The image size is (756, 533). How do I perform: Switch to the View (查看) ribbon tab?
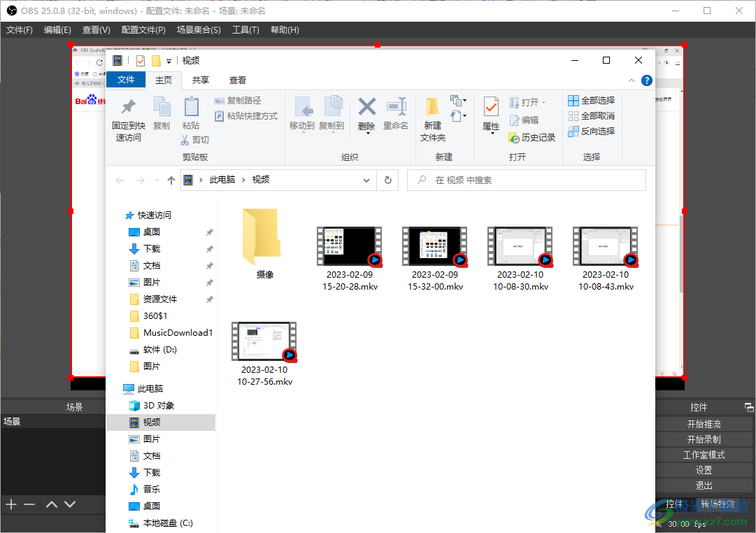coord(238,80)
